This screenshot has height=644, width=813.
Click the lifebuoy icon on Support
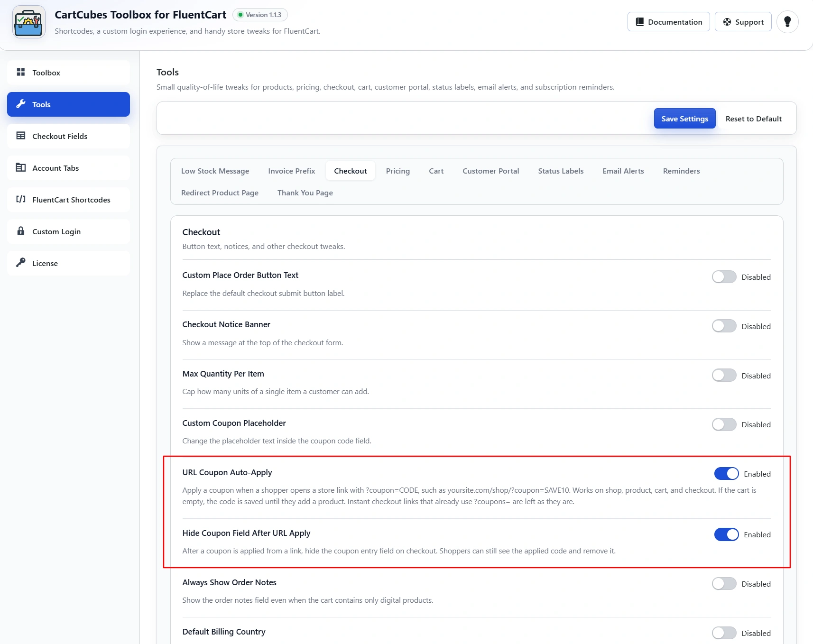[x=727, y=22]
